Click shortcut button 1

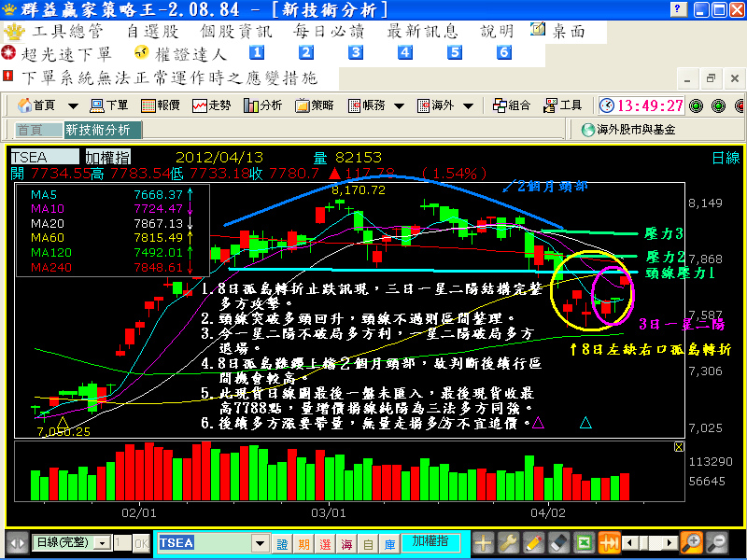(257, 52)
